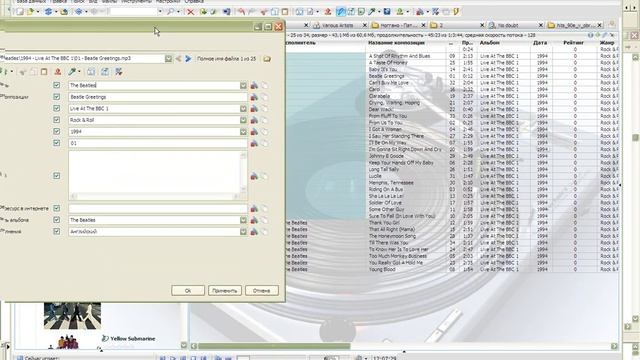Sort by Альбом column header
640x360 pixels.
click(x=489, y=43)
